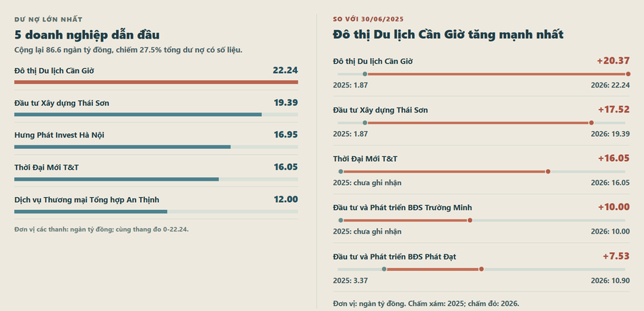Click the 22.24 value in left panel
Image resolution: width=644 pixels, height=311 pixels.
tap(286, 70)
